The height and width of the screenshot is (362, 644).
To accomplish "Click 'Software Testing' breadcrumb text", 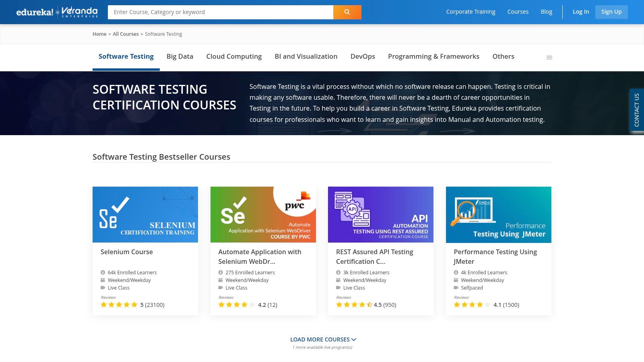I will (163, 34).
